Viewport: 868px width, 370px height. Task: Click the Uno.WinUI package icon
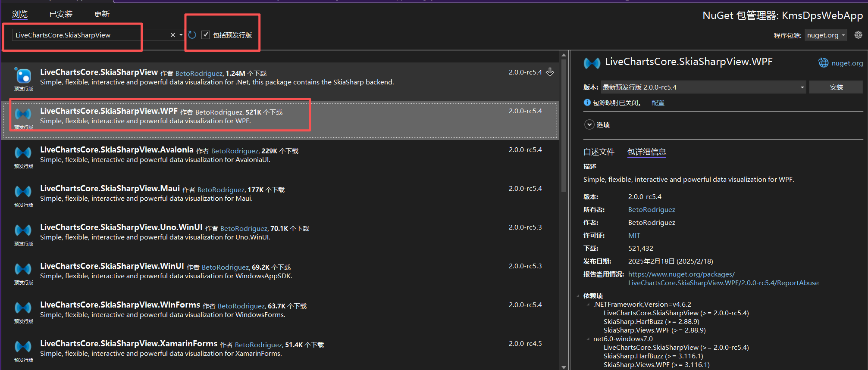[23, 230]
